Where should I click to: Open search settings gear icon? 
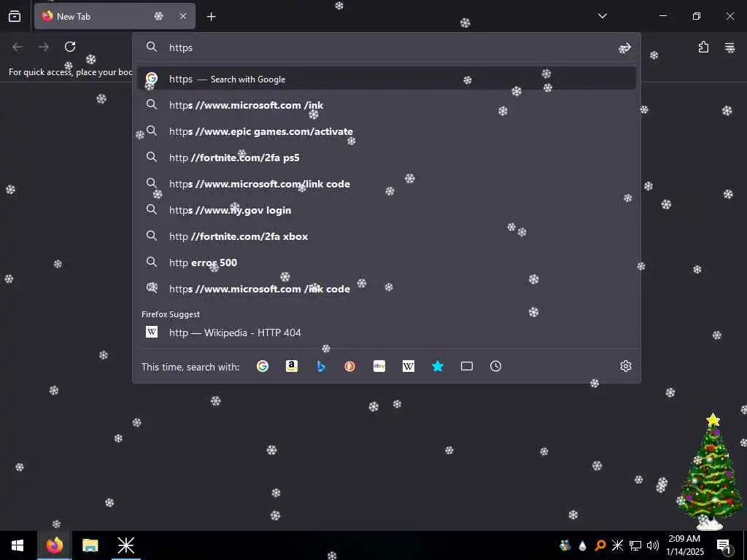[x=625, y=366]
